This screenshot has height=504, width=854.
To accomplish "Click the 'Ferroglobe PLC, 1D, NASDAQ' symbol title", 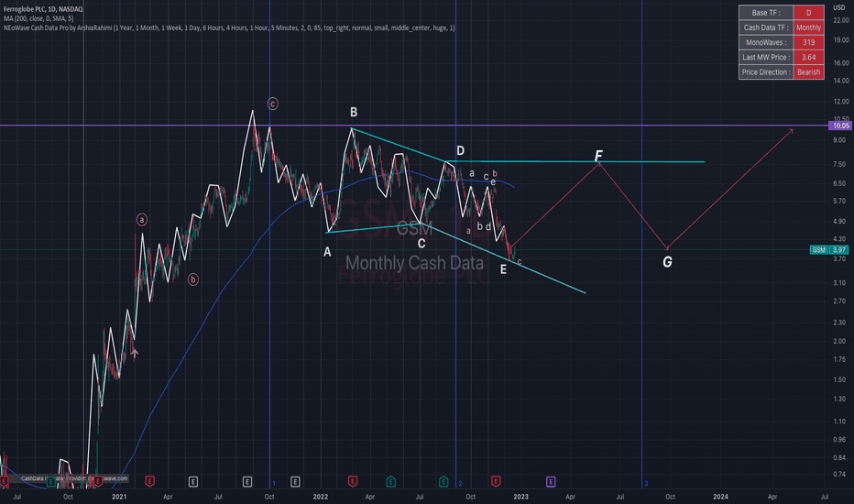I will [x=43, y=9].
